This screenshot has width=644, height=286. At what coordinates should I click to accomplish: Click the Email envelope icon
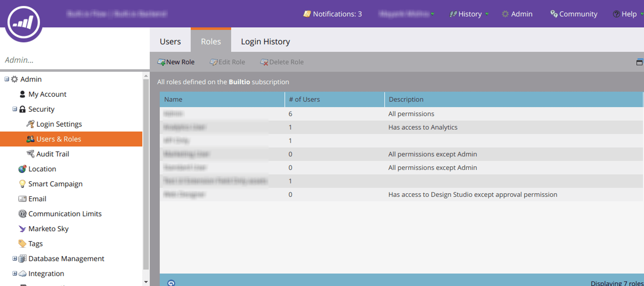click(x=22, y=199)
